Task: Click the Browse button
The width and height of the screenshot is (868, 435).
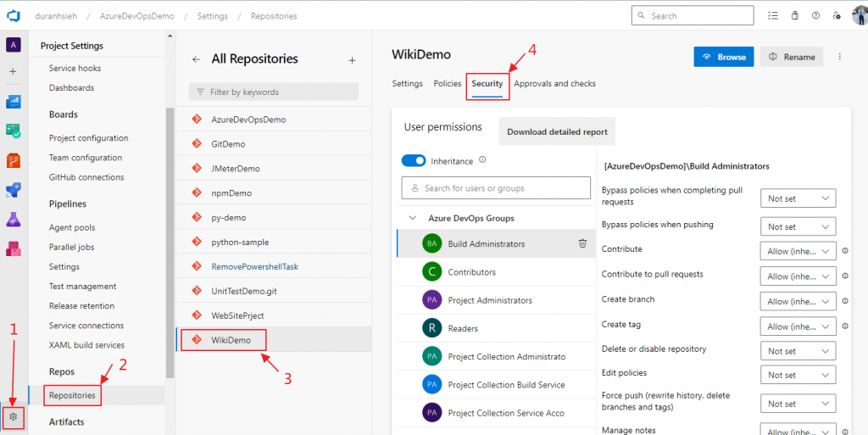Action: point(724,57)
